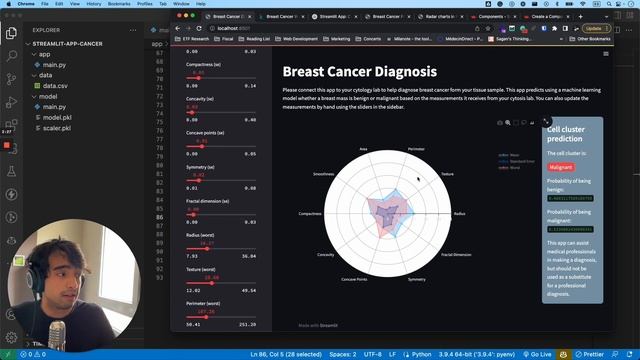This screenshot has height=360, width=640.
Task: Toggle the Standard Error trace in legend
Action: click(x=516, y=161)
